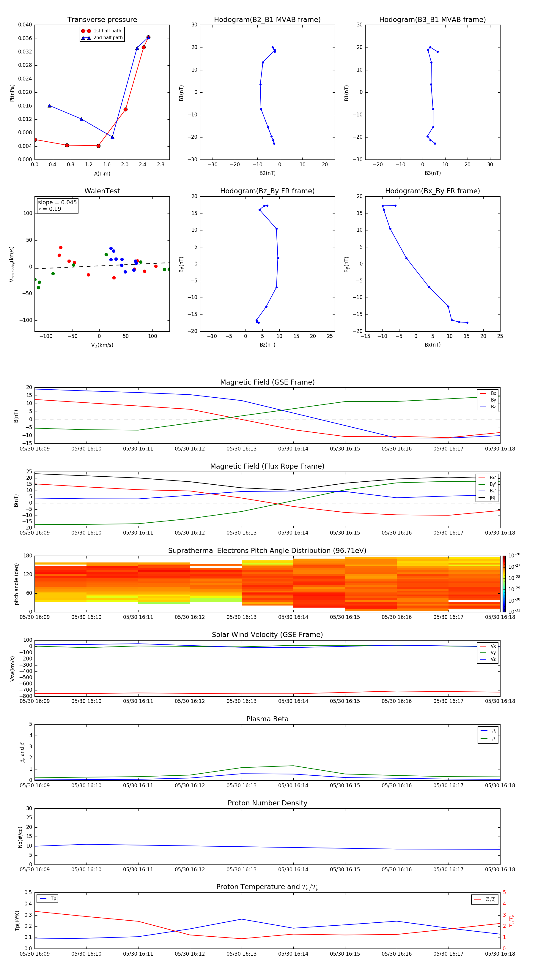Click the 'A(T·m)' x-axis label
The height and width of the screenshot is (980, 535).
click(x=102, y=173)
